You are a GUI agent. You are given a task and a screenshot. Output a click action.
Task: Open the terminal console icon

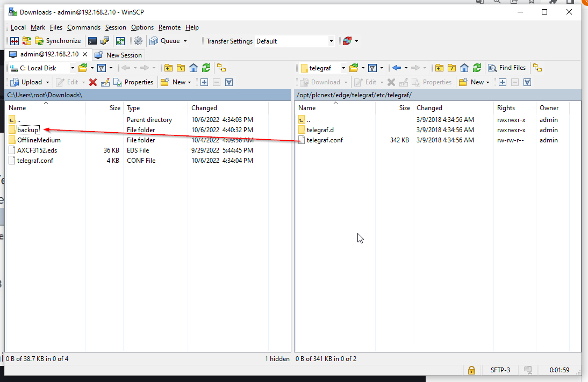(x=92, y=41)
